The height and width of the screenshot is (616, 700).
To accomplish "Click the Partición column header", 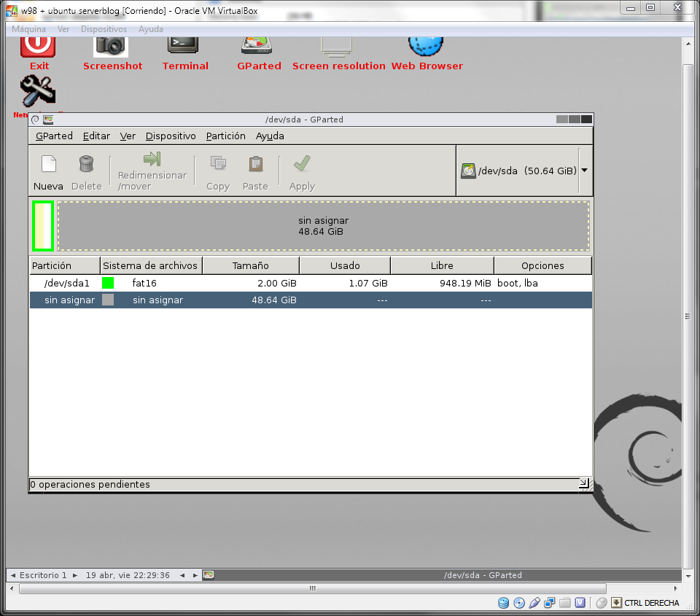I will click(65, 265).
